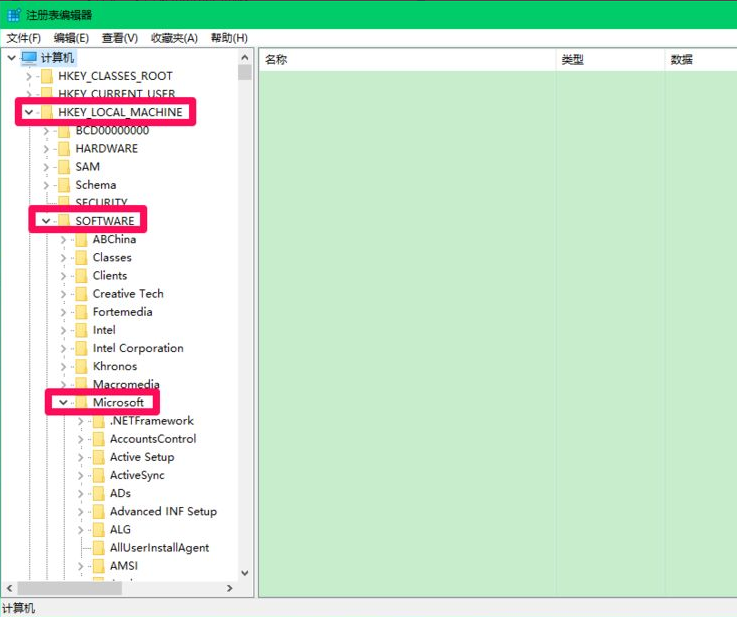The width and height of the screenshot is (737, 617).
Task: Select the Advanced INF Setup key
Action: (163, 512)
